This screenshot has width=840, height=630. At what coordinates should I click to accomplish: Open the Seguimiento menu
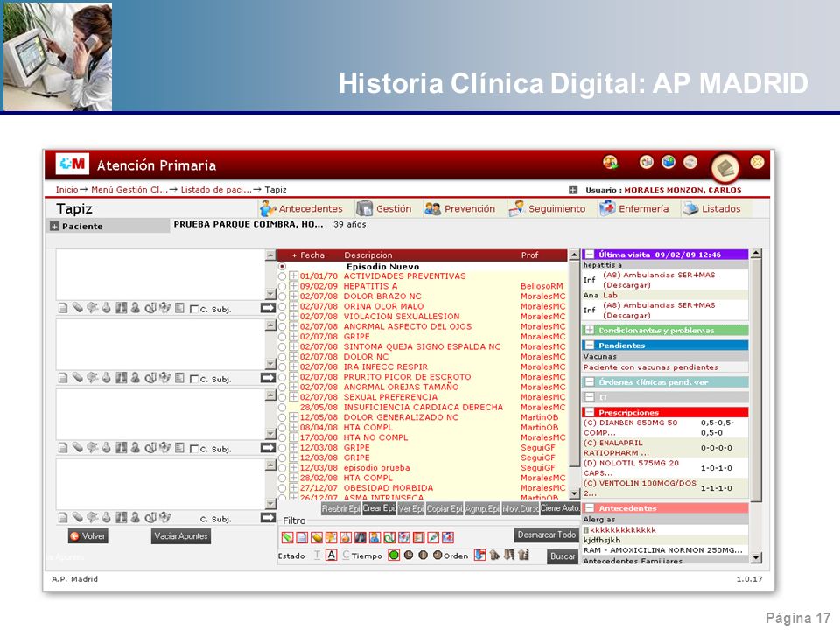[548, 208]
